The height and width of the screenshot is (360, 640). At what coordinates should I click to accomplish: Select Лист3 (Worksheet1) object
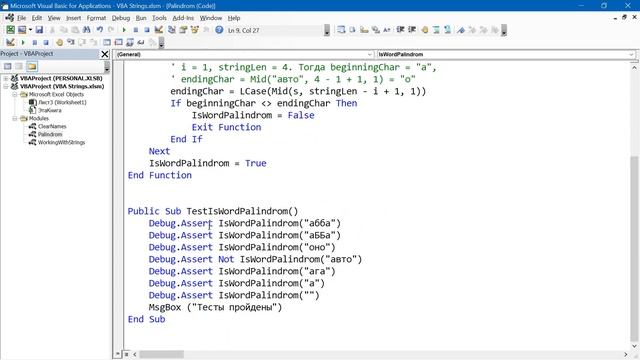pos(62,102)
